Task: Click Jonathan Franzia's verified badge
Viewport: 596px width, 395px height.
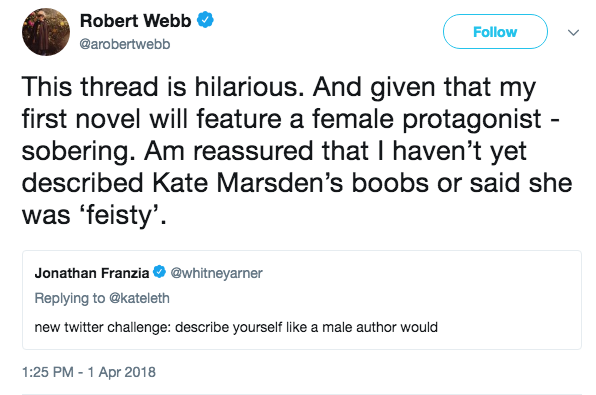Action: tap(159, 272)
